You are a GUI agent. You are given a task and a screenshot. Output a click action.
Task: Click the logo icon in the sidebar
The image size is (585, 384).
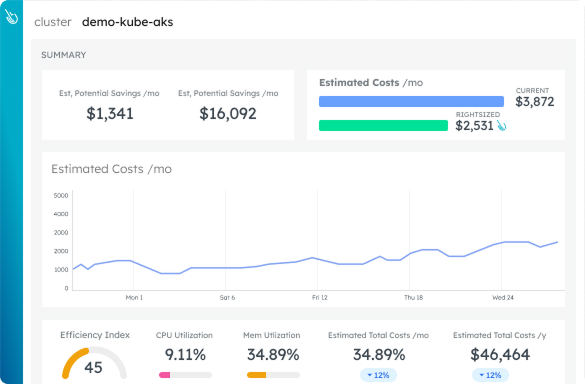coord(11,16)
